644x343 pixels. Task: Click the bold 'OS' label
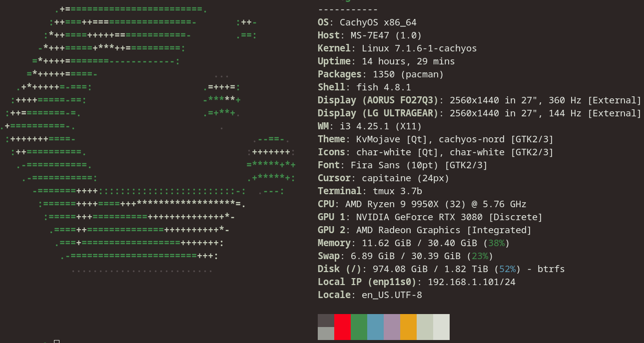pyautogui.click(x=323, y=22)
